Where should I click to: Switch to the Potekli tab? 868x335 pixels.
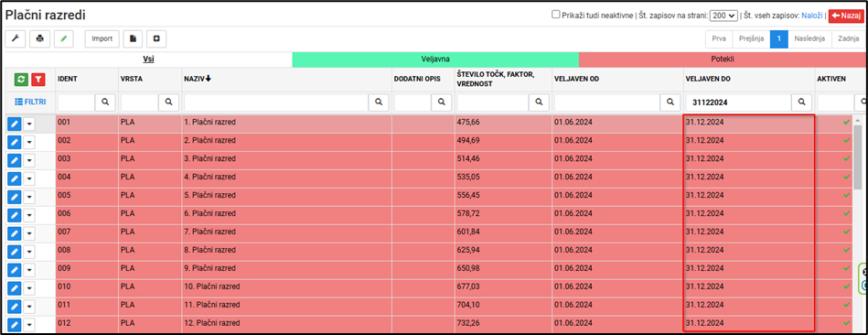tap(723, 59)
